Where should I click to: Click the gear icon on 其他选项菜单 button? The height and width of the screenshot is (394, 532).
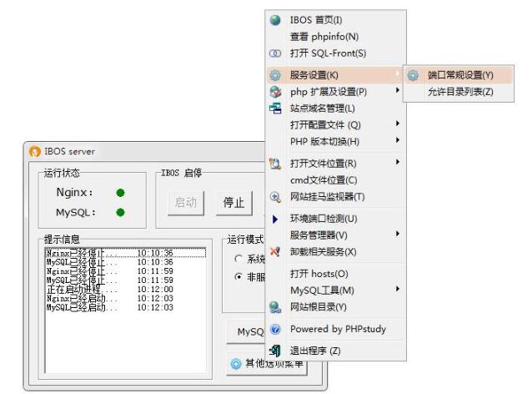[x=236, y=364]
